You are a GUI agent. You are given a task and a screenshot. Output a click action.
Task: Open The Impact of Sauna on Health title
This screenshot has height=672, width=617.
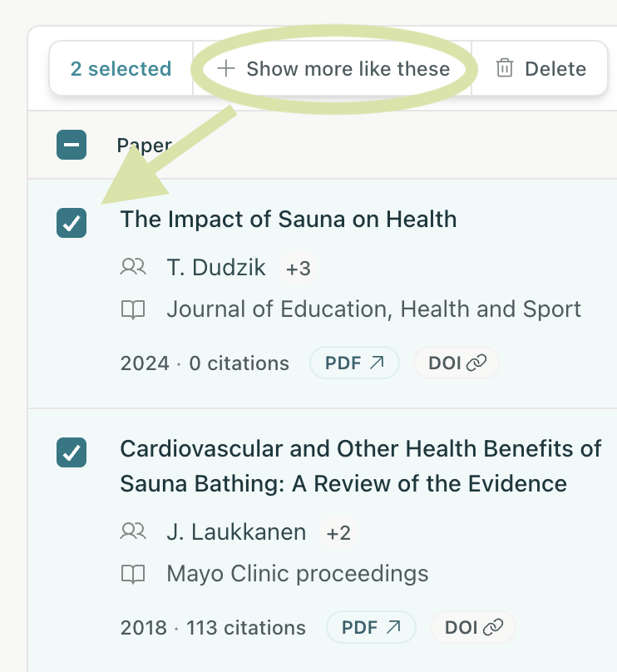click(x=289, y=219)
